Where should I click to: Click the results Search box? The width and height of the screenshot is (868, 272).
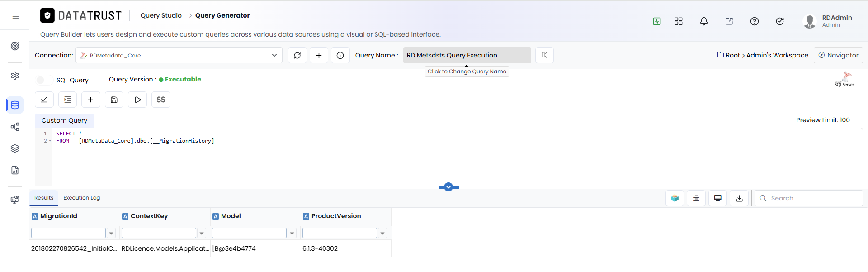coord(809,198)
